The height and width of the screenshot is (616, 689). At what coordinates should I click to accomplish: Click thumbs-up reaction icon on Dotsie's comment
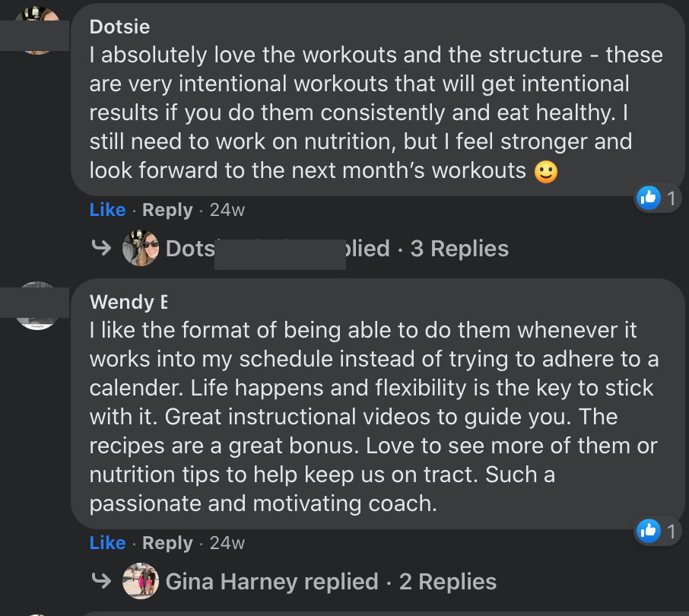648,198
